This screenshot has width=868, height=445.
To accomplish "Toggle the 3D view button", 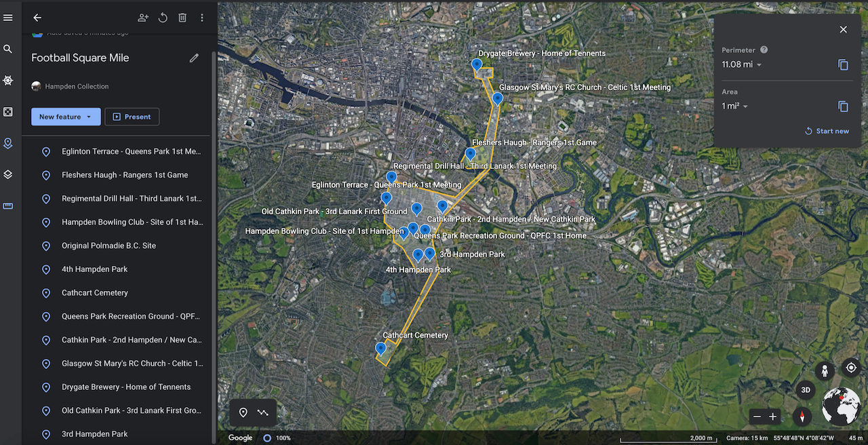I will point(806,390).
